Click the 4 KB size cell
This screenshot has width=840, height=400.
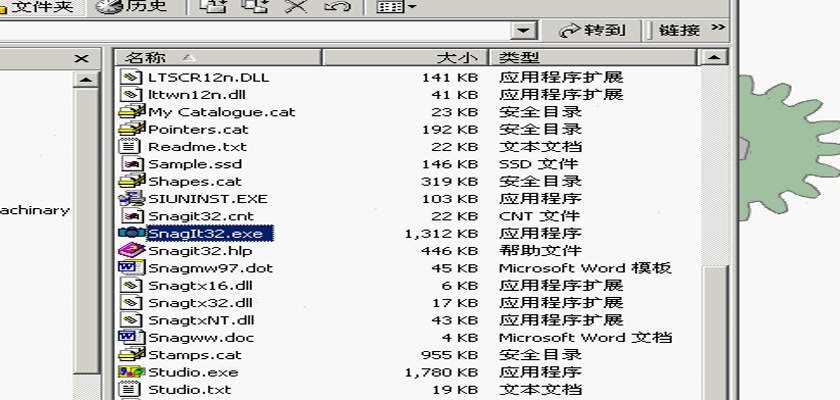[x=460, y=338]
